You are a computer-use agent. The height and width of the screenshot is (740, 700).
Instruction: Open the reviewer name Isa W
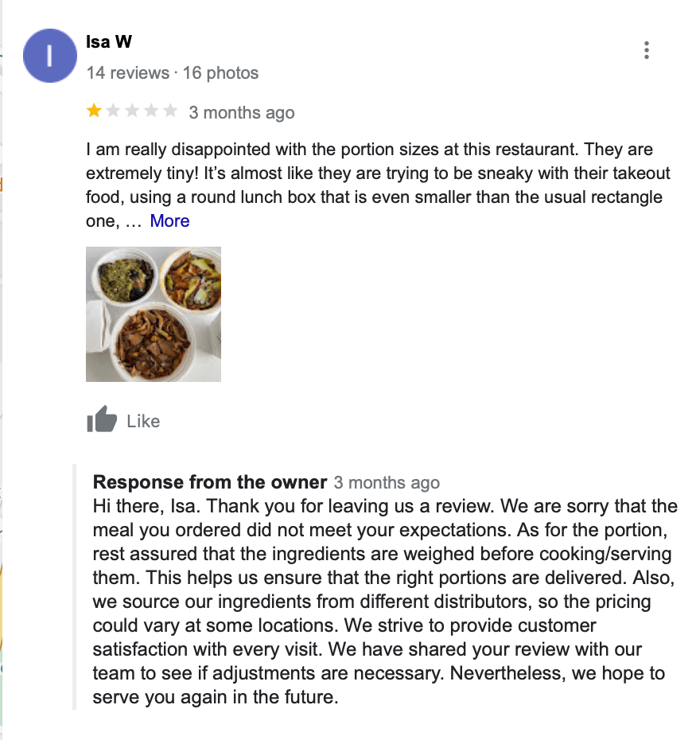108,42
